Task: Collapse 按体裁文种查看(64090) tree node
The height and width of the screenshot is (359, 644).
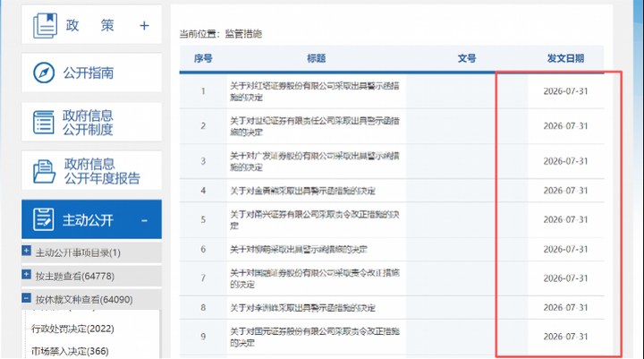Action: [x=26, y=298]
